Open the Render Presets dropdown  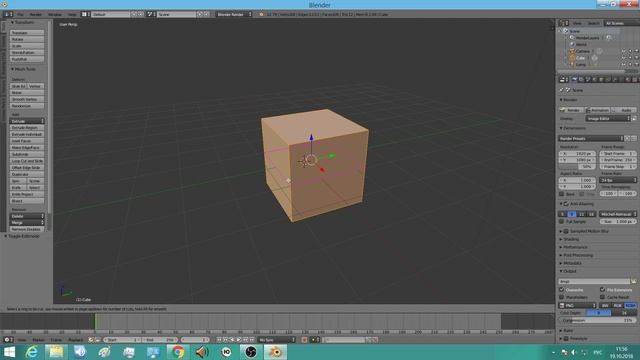coord(591,138)
